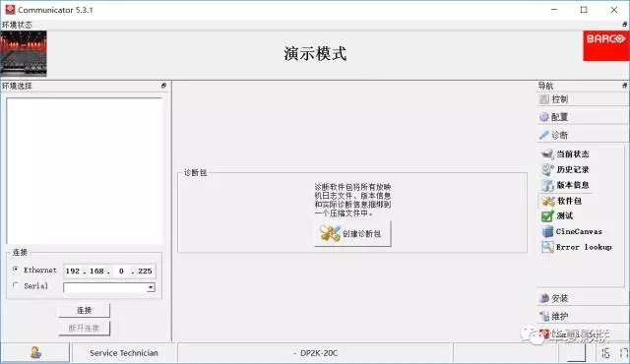Select the Ethernet radio button

point(16,270)
